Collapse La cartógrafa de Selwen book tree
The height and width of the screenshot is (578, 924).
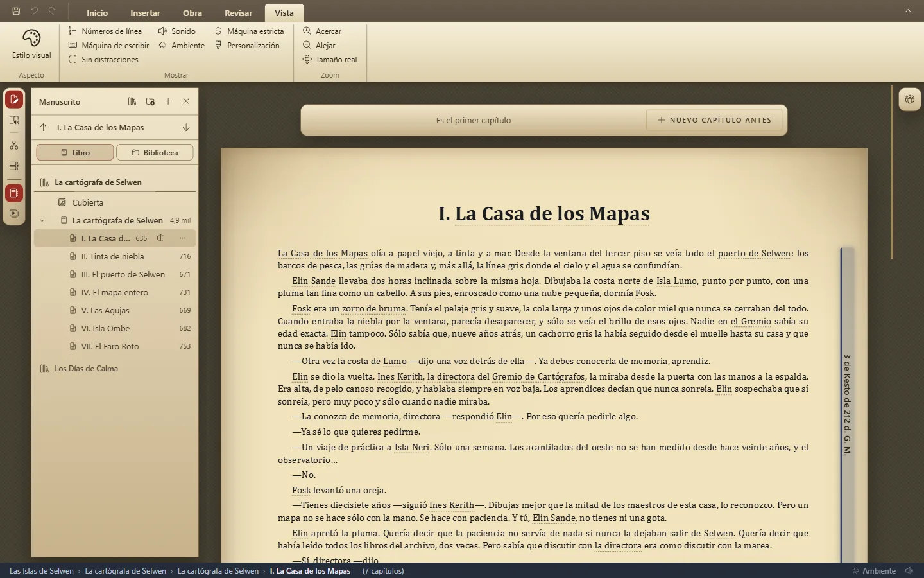pos(42,220)
